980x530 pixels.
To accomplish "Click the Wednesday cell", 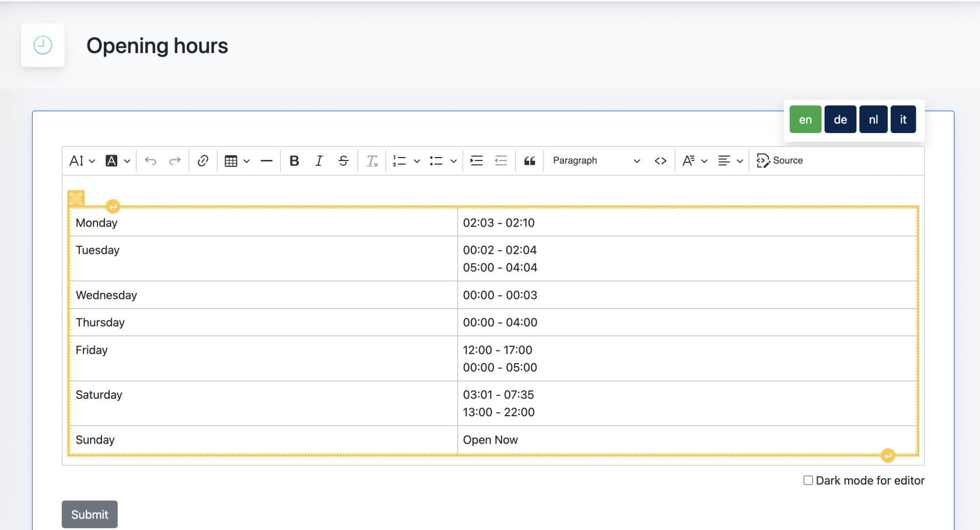I will 264,295.
